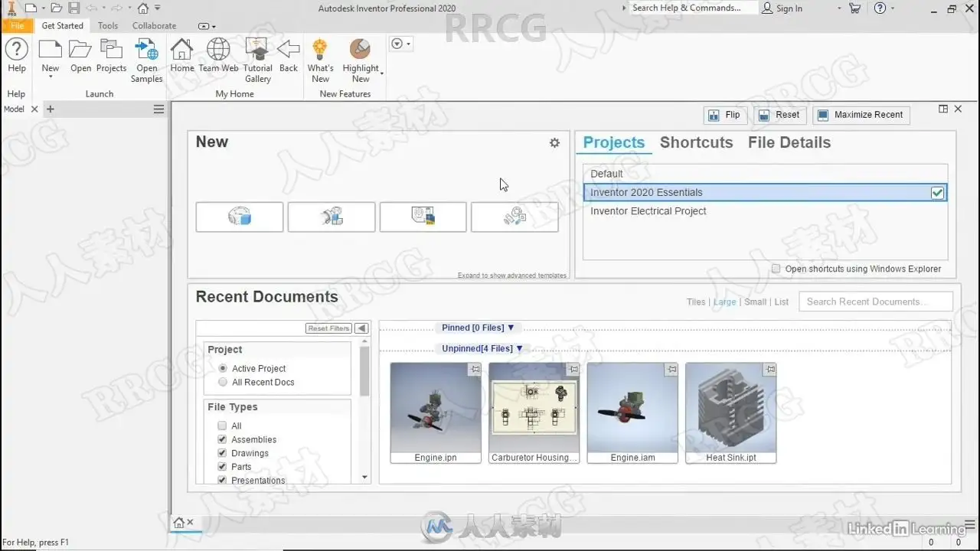The height and width of the screenshot is (551, 980).
Task: Click the Maximize Recent button
Action: (861, 115)
